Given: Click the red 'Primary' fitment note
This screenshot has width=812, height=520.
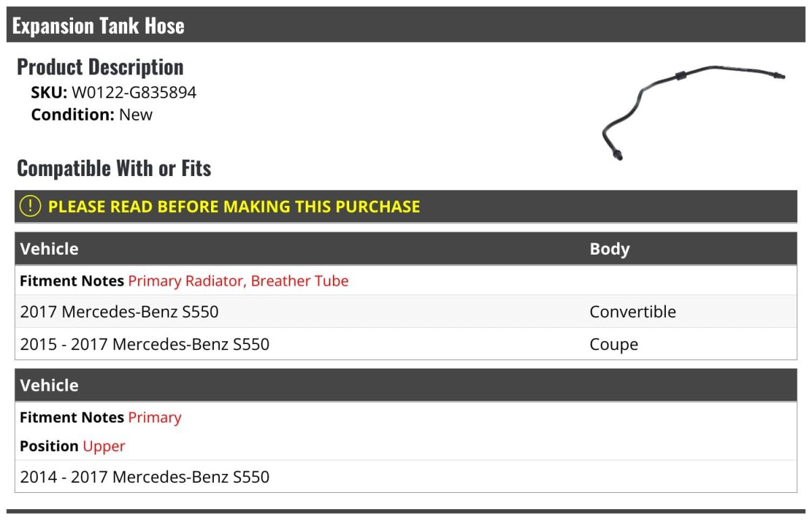Looking at the screenshot, I should (155, 417).
